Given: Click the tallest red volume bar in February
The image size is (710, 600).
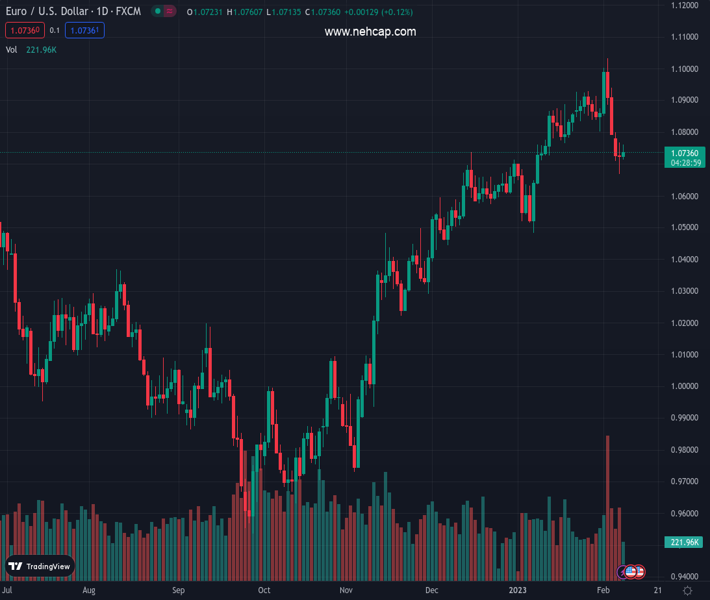Looking at the screenshot, I should (x=607, y=500).
